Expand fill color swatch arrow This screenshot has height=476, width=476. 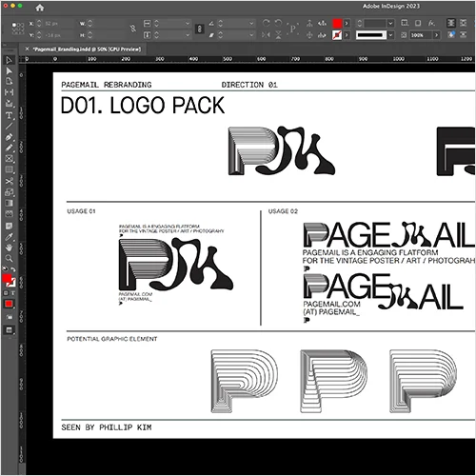[x=347, y=23]
